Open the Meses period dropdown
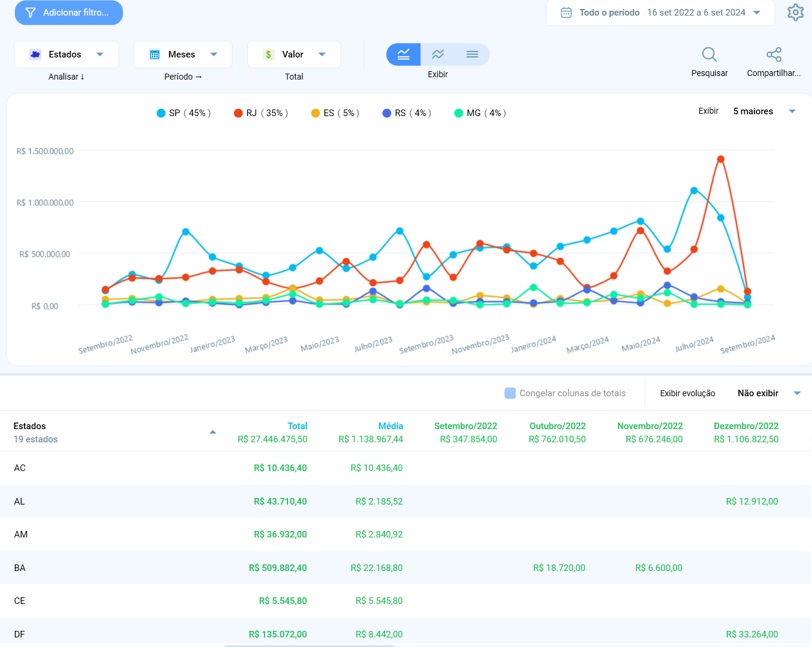The image size is (812, 647). [x=183, y=54]
